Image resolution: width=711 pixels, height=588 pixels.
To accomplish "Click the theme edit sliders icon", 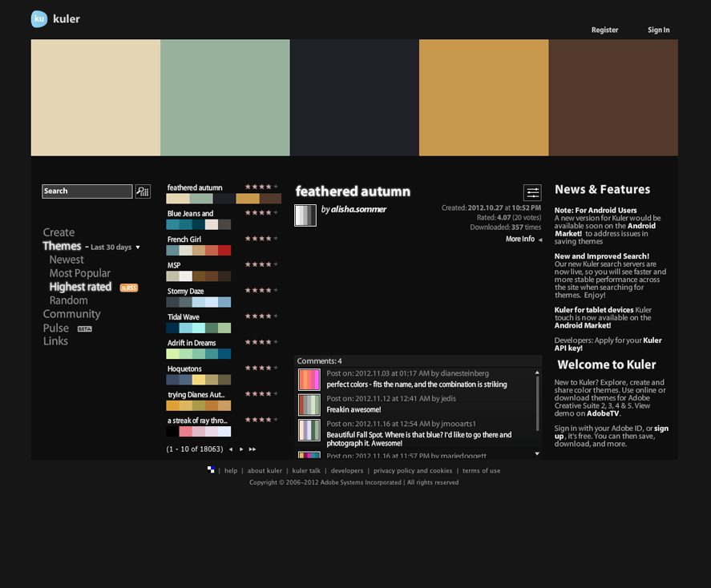I will [x=532, y=192].
